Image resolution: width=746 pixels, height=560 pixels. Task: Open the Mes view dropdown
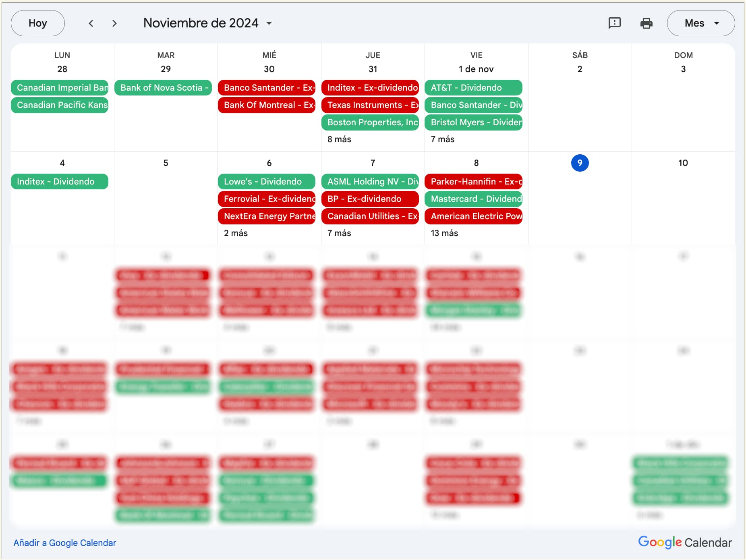(x=701, y=23)
